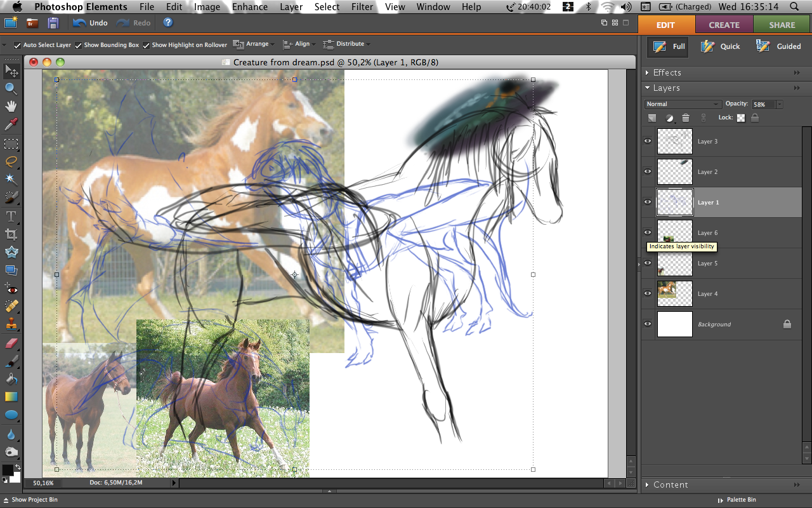
Task: Select the Quick Selection brush tool
Action: 11,197
